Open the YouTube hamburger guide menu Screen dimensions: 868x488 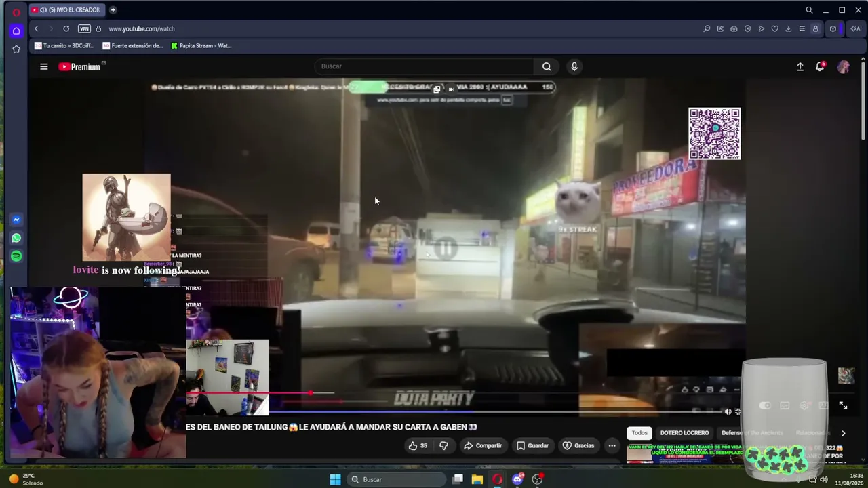[x=44, y=66]
